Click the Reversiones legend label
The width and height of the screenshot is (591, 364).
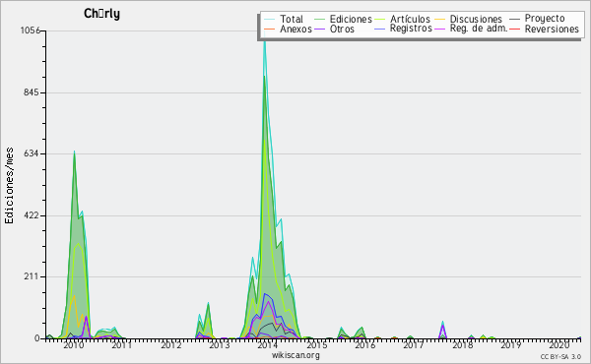(552, 29)
